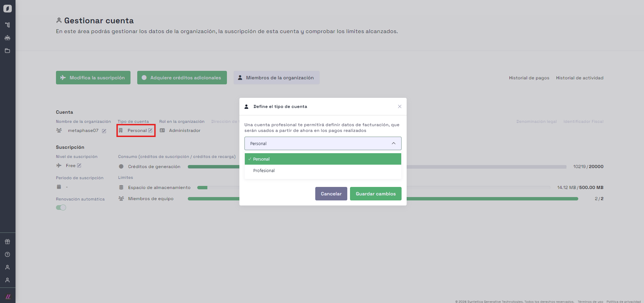
Task: Click the 14.12 MB / 500.00 MB value
Action: click(580, 188)
